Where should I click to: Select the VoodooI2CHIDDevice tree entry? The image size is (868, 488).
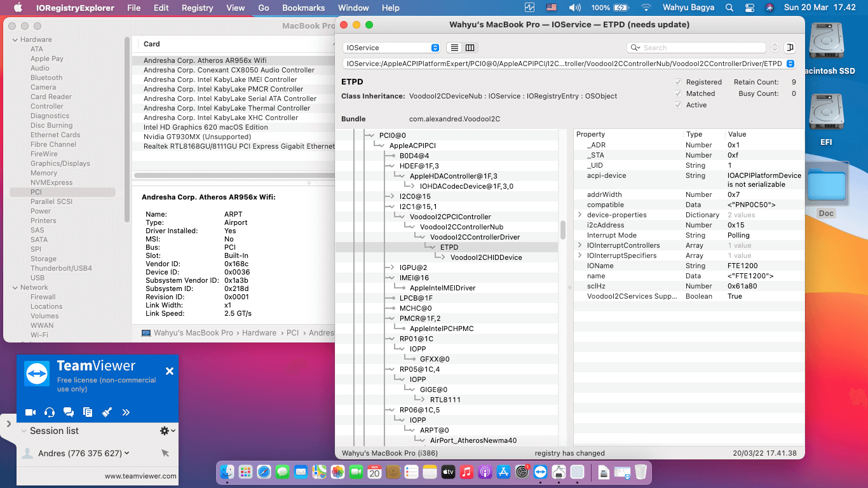tap(486, 257)
